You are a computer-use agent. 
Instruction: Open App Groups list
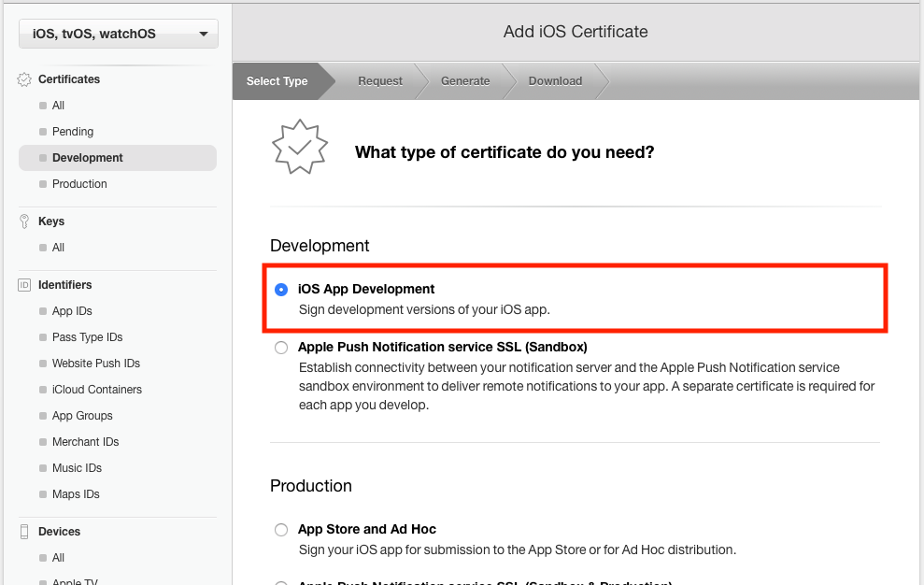pyautogui.click(x=82, y=416)
